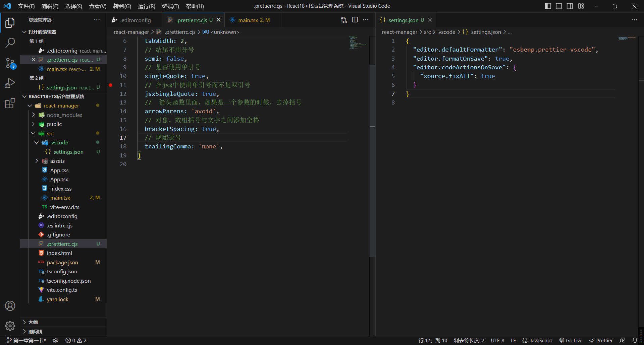Split the left editor to the right
Viewport: 644px width, 345px height.
pos(355,20)
